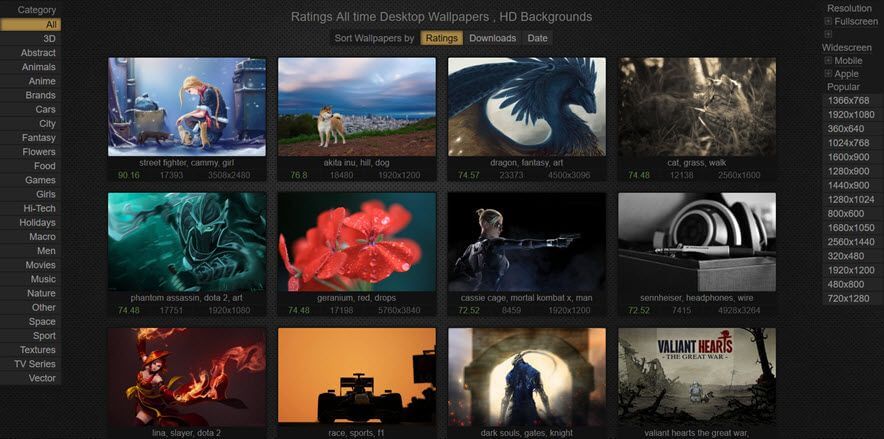Open the Movies category
884x439 pixels.
30,265
